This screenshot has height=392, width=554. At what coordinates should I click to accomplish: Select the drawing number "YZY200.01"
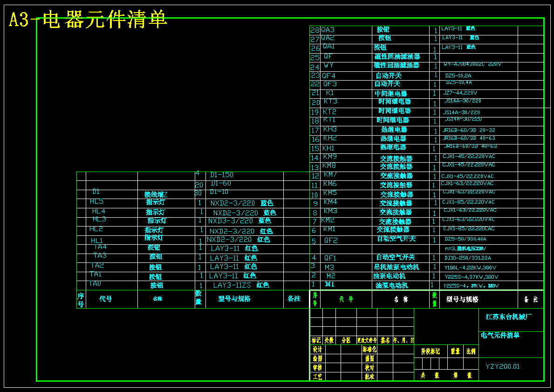502,366
